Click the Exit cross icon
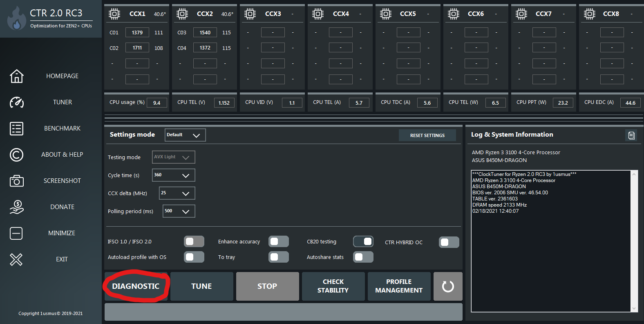Viewport: 644px width, 324px height. coord(16,259)
